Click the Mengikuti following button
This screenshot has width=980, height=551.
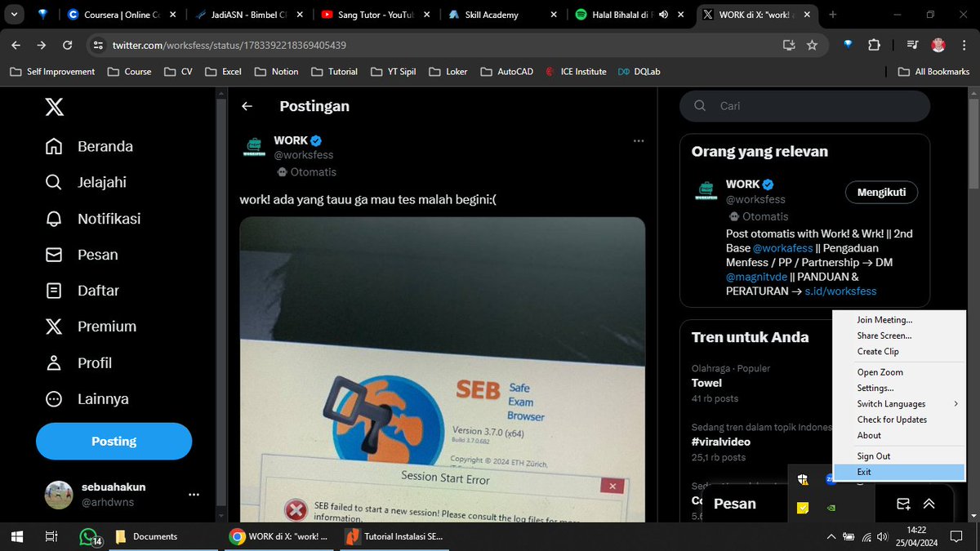tap(881, 193)
